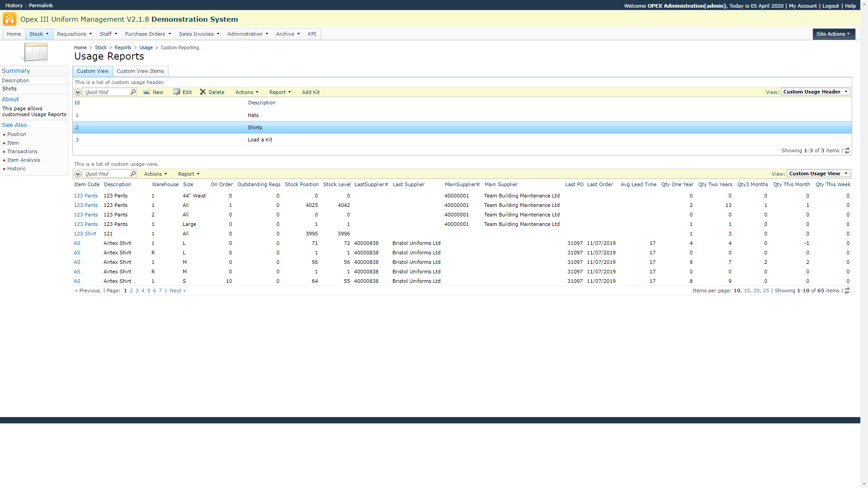Go to Next page of results

(177, 291)
